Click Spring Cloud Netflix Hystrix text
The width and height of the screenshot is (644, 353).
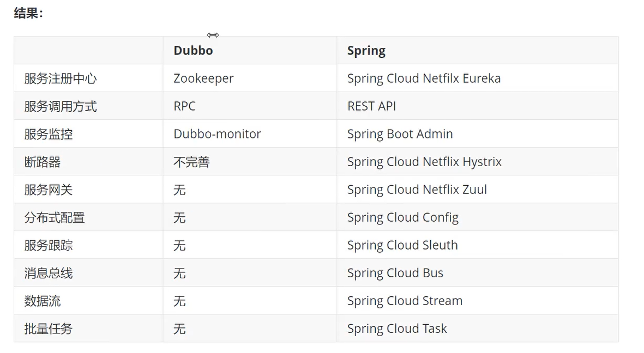(x=424, y=162)
